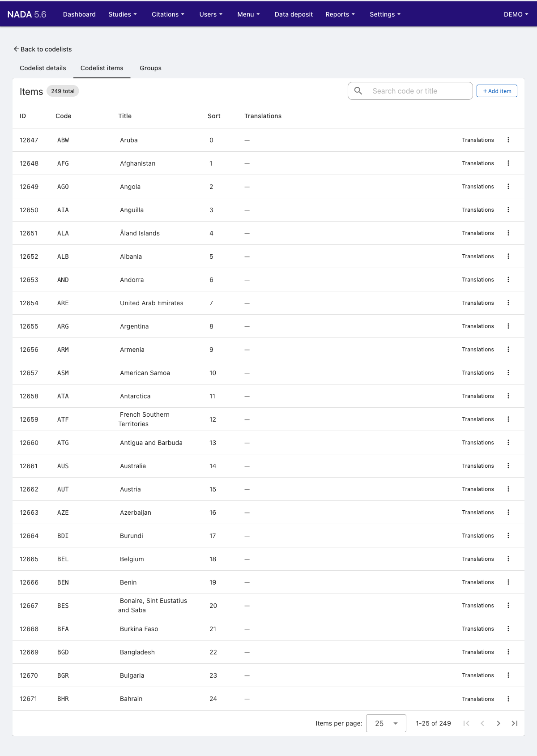Open the Data deposit page
The width and height of the screenshot is (537, 756).
(294, 14)
